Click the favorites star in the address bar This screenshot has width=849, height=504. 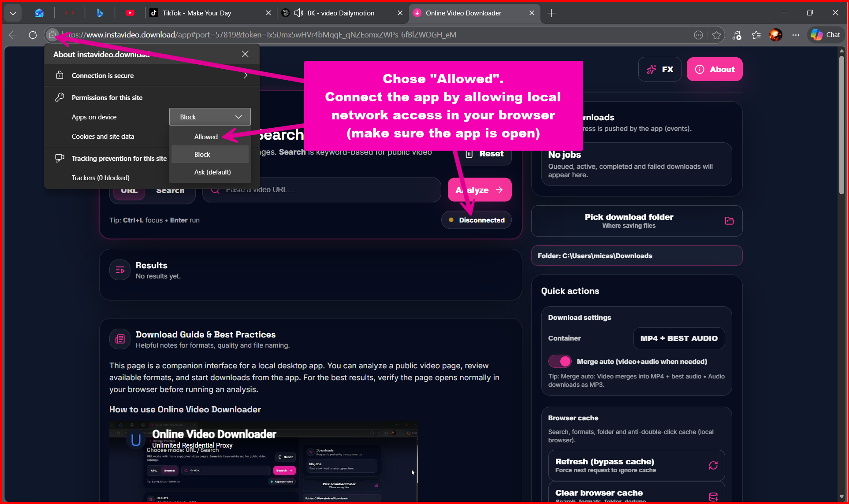716,35
